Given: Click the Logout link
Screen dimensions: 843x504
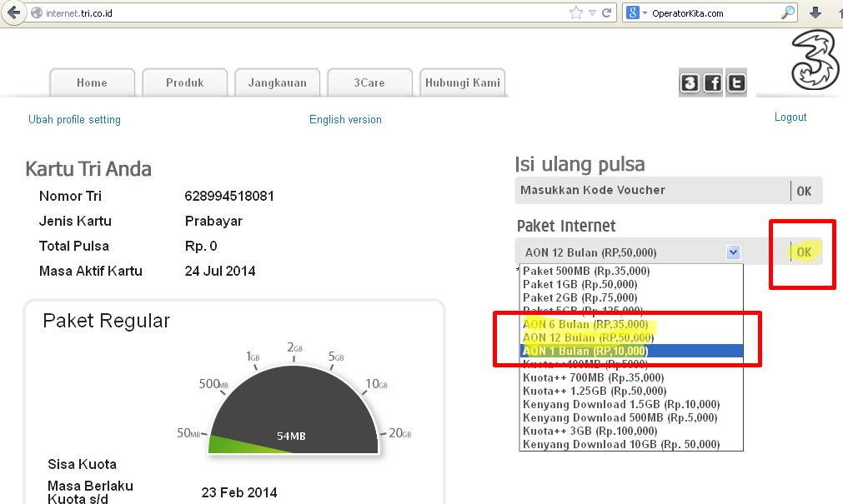Looking at the screenshot, I should [790, 117].
